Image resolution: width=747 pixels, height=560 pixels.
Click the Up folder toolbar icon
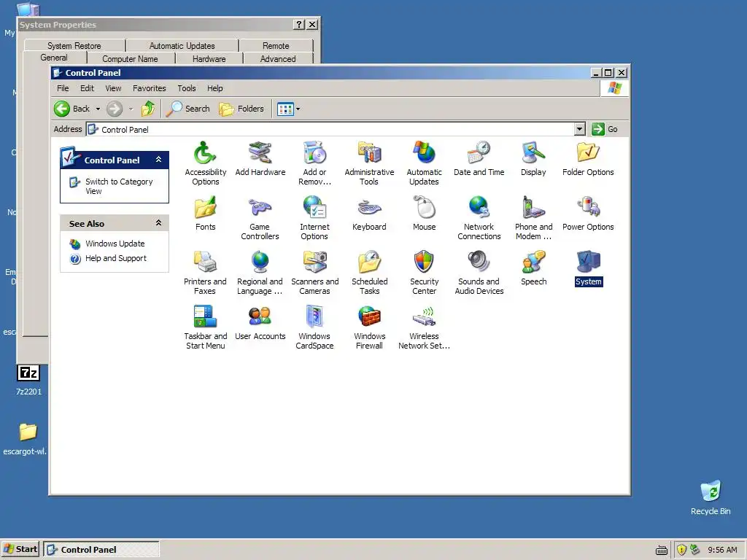coord(148,109)
